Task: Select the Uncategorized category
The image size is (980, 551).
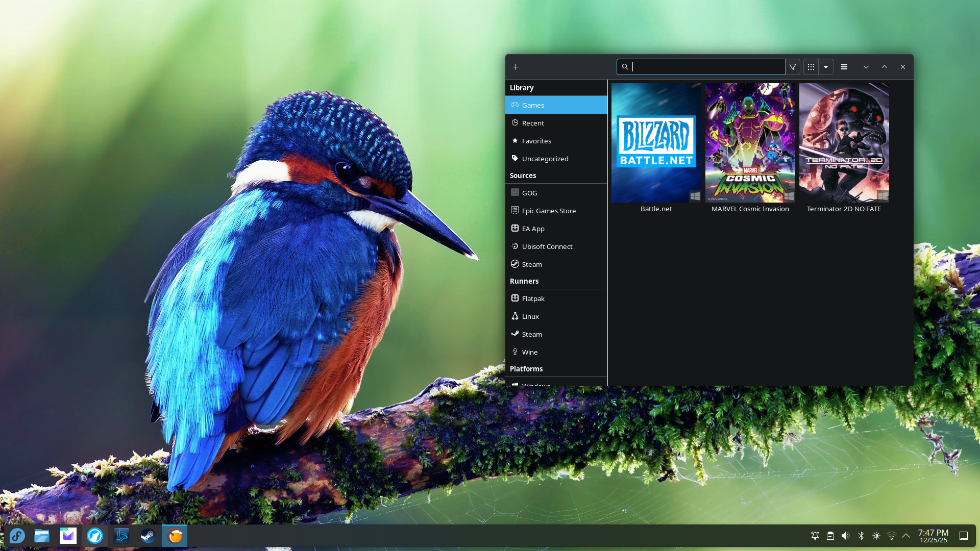Action: point(545,159)
